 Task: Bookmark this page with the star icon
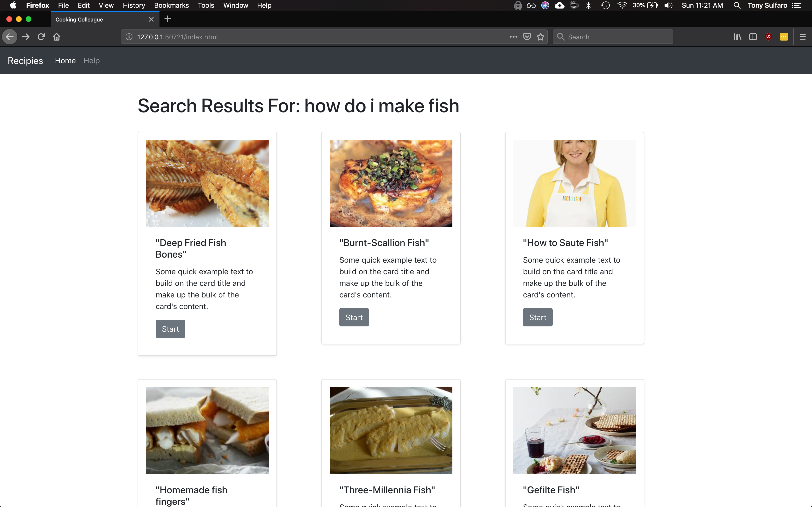pos(540,37)
